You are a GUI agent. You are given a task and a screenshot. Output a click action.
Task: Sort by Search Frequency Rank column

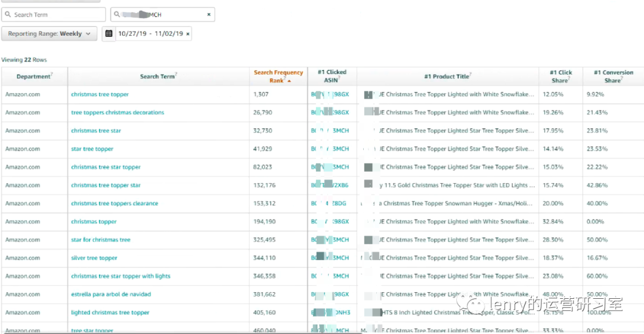point(278,76)
